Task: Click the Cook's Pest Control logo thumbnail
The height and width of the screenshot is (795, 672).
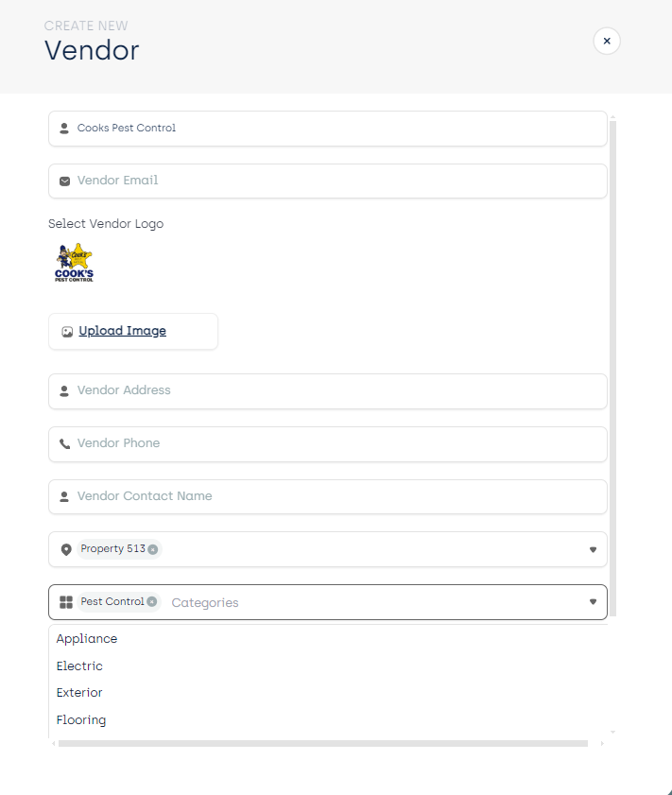Action: 74,263
